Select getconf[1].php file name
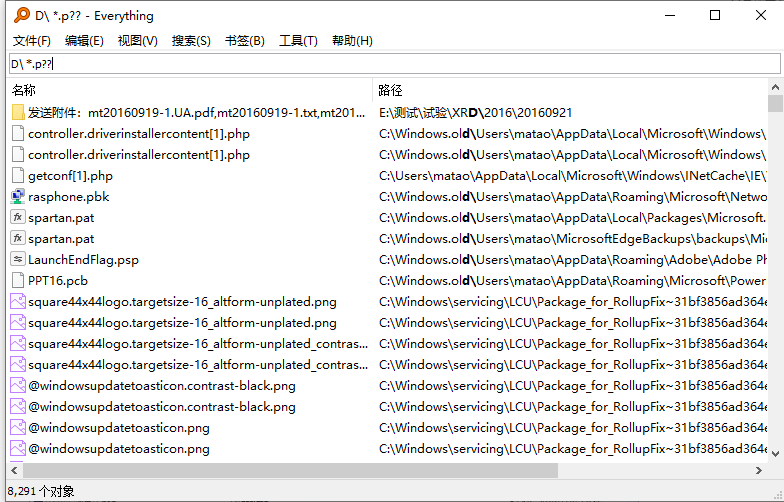The image size is (784, 502). click(70, 176)
